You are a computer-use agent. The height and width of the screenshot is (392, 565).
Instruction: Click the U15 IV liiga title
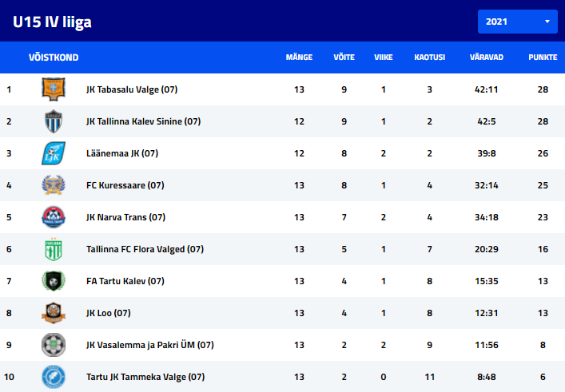[52, 22]
